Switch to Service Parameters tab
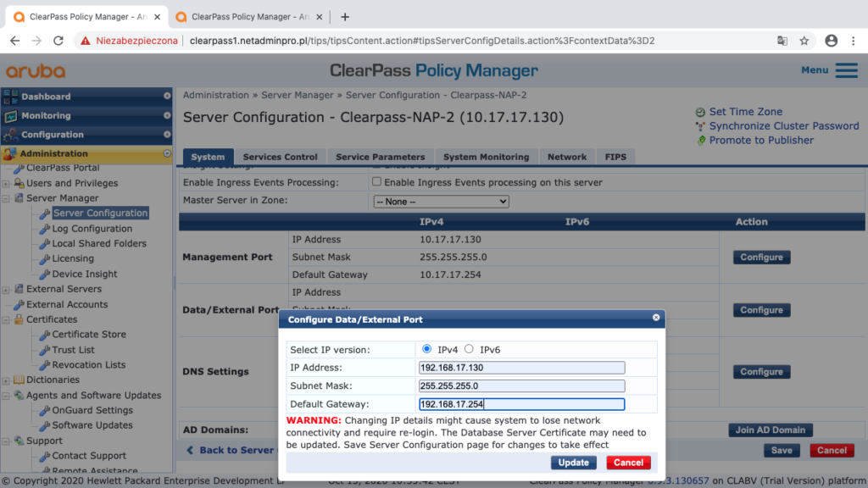Image resolution: width=868 pixels, height=488 pixels. coord(381,157)
